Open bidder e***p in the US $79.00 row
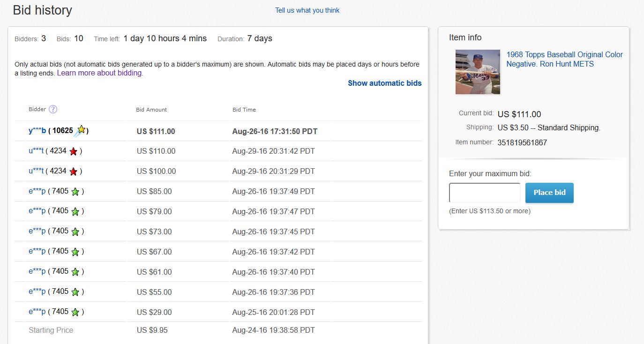 pos(37,211)
